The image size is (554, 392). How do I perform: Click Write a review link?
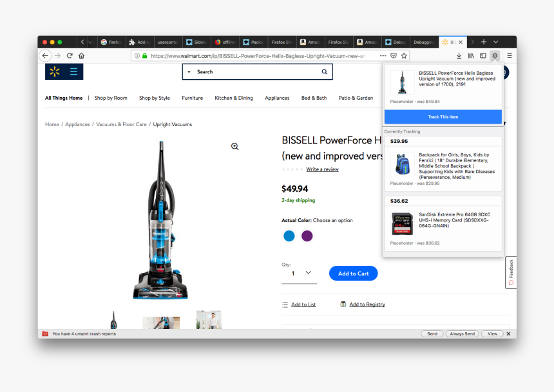[x=322, y=169]
